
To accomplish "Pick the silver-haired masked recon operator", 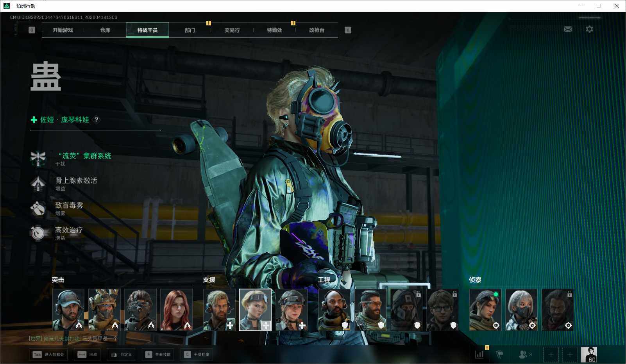I will [521, 310].
